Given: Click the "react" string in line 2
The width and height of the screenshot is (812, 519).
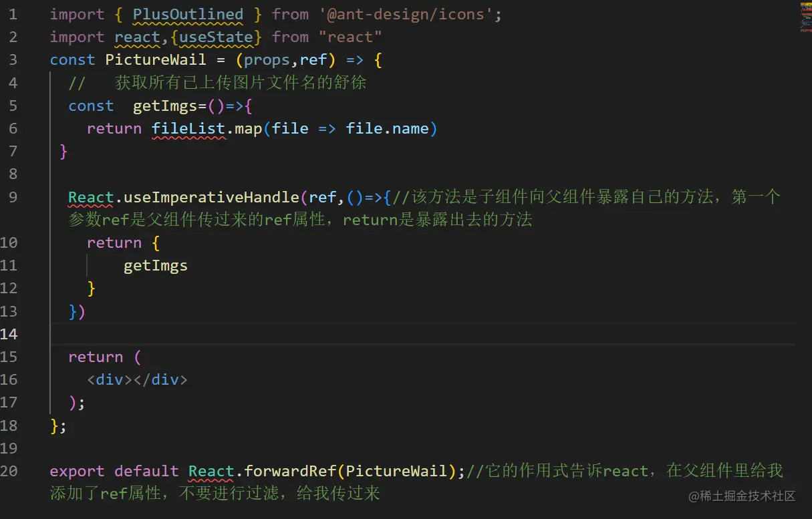Looking at the screenshot, I should click(x=350, y=37).
